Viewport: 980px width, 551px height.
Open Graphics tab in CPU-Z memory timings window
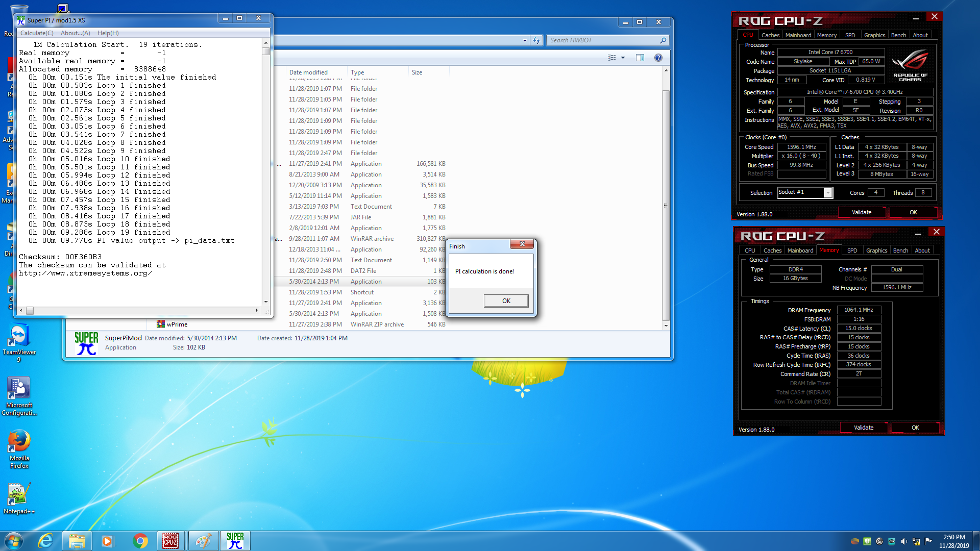(x=876, y=251)
